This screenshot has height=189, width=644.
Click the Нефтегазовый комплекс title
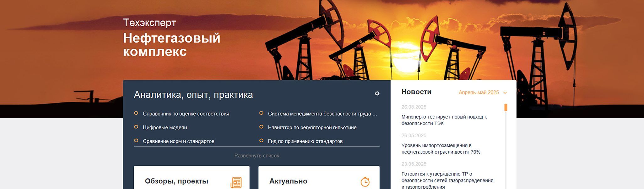click(x=172, y=45)
